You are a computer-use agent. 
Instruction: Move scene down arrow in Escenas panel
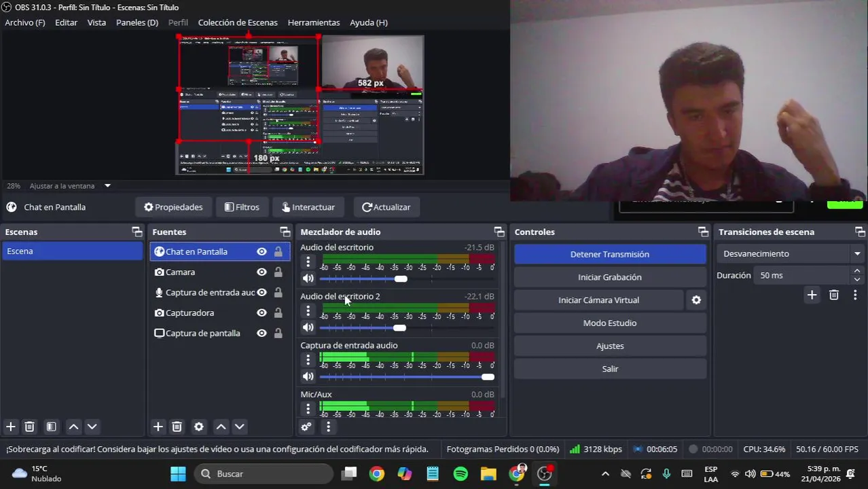click(92, 427)
